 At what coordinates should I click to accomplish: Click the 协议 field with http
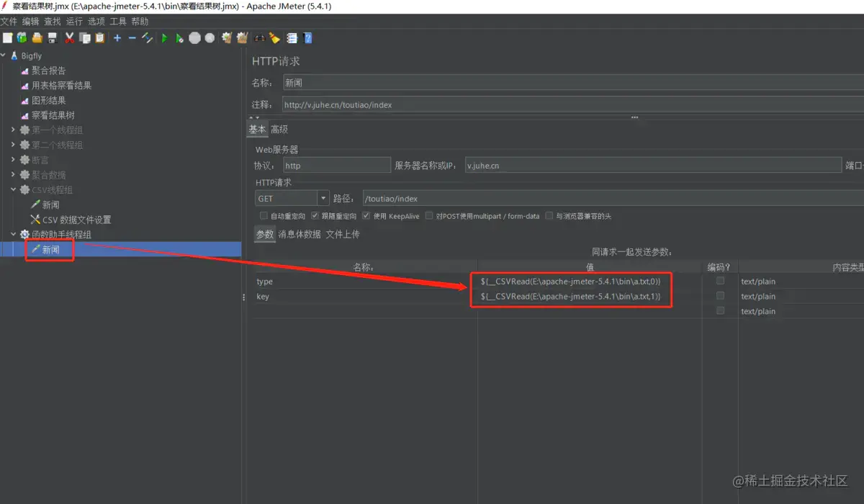336,166
